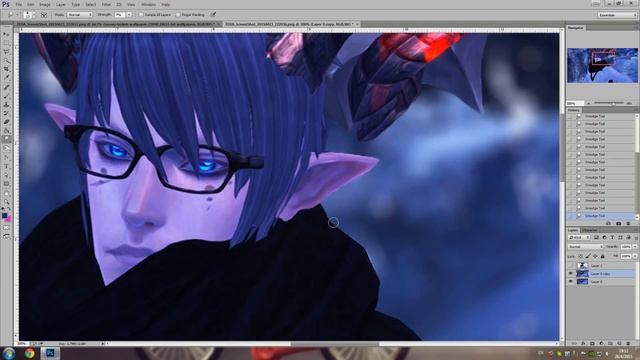Screen dimensions: 640x360
Task: Enable Finger Painting checkbox
Action: click(178, 15)
